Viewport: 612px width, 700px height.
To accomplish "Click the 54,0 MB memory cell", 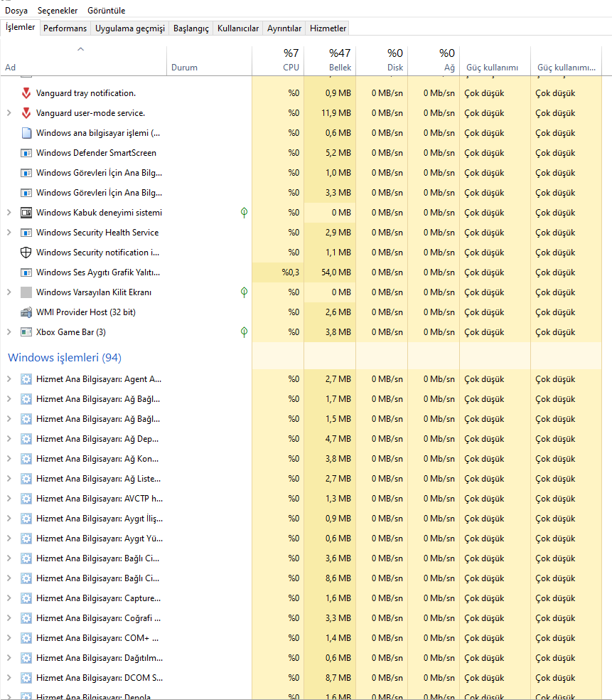I will [x=330, y=272].
